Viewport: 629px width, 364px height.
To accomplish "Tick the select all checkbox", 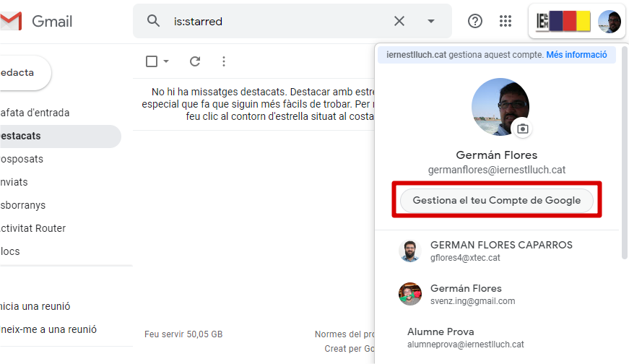I will point(152,61).
